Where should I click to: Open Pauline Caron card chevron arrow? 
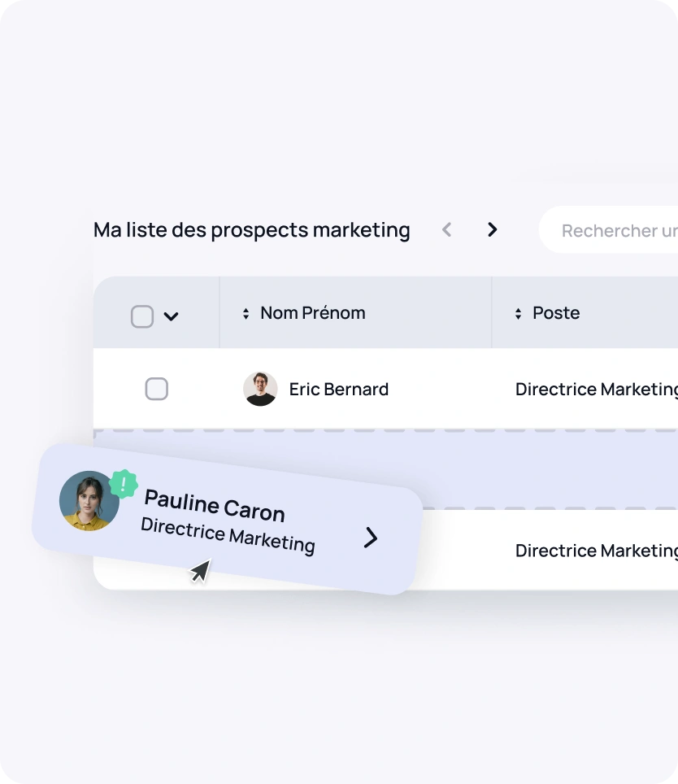pos(370,538)
